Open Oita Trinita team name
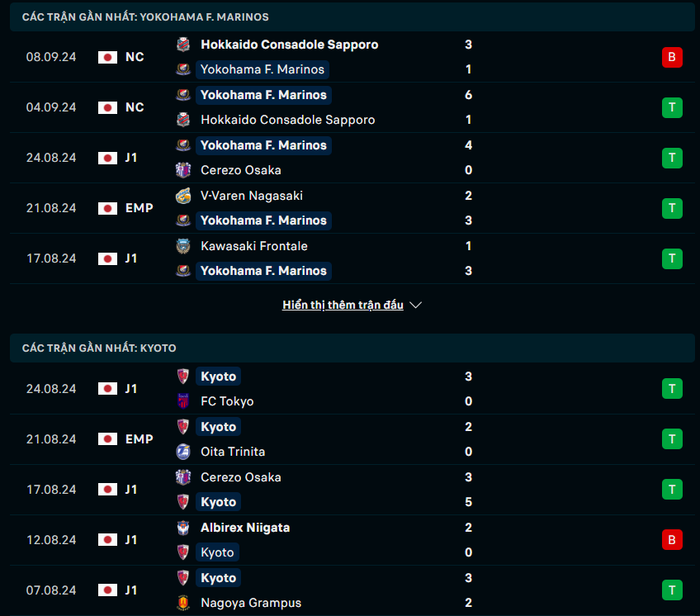The height and width of the screenshot is (616, 700). pyautogui.click(x=233, y=452)
